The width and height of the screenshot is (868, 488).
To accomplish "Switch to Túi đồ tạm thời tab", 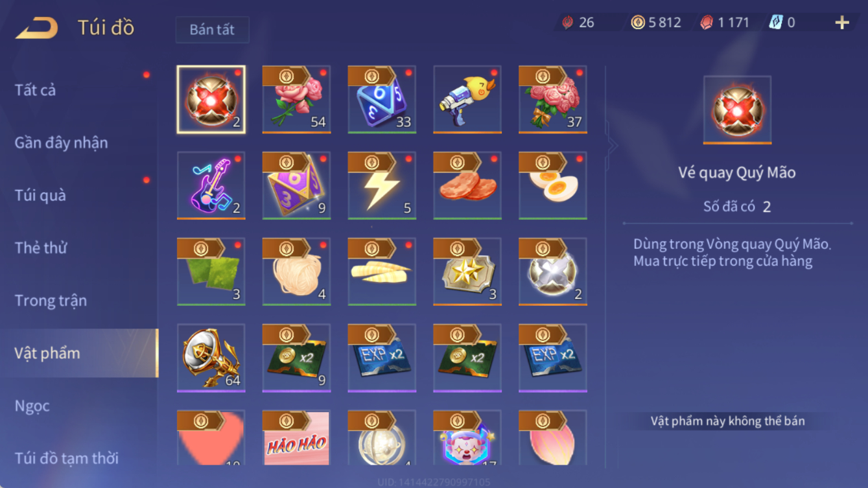I will point(67,458).
